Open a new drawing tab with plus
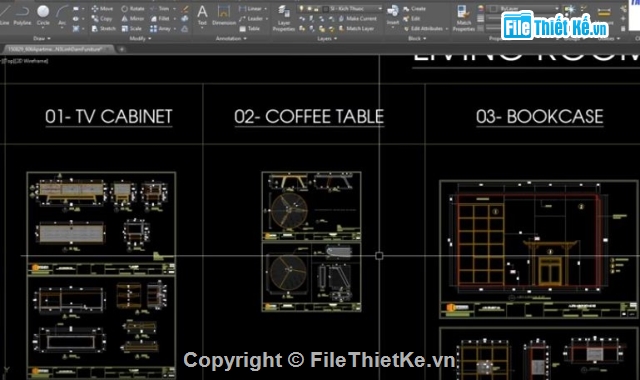This screenshot has width=640, height=380. click(122, 49)
